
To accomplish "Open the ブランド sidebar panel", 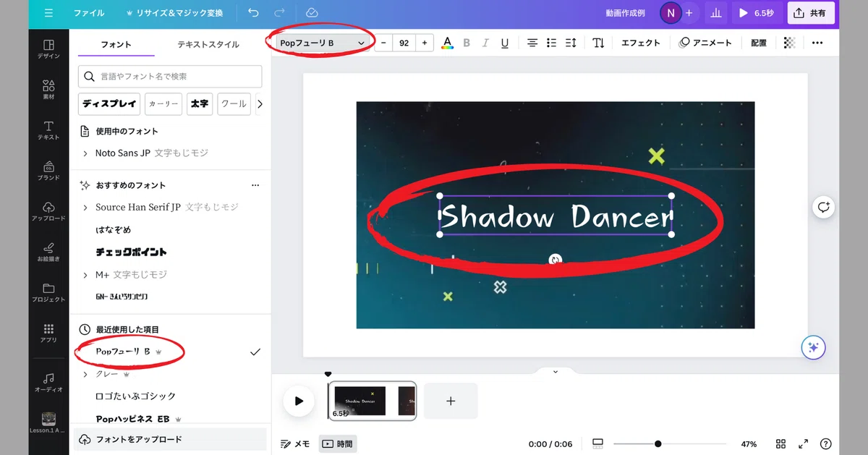I will [48, 171].
